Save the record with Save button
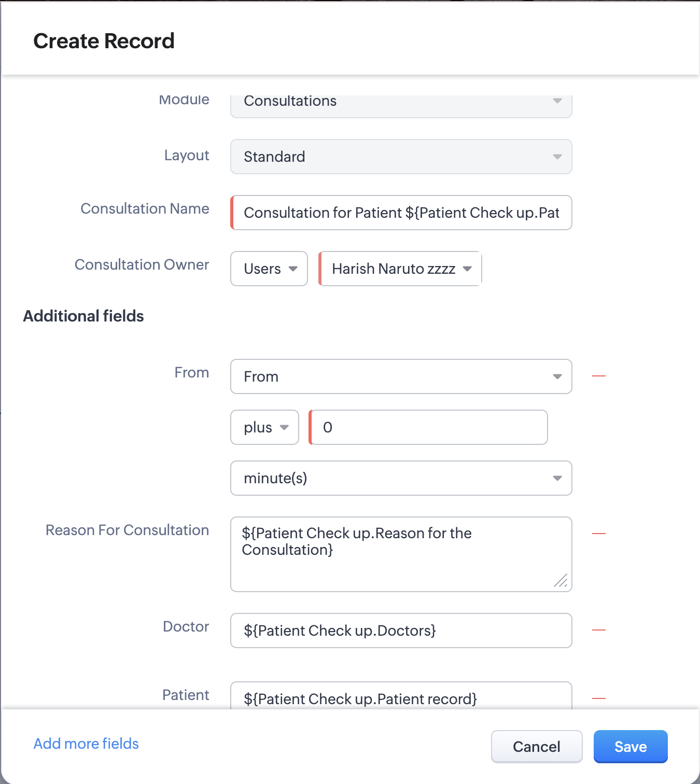This screenshot has width=700, height=784. point(631,747)
